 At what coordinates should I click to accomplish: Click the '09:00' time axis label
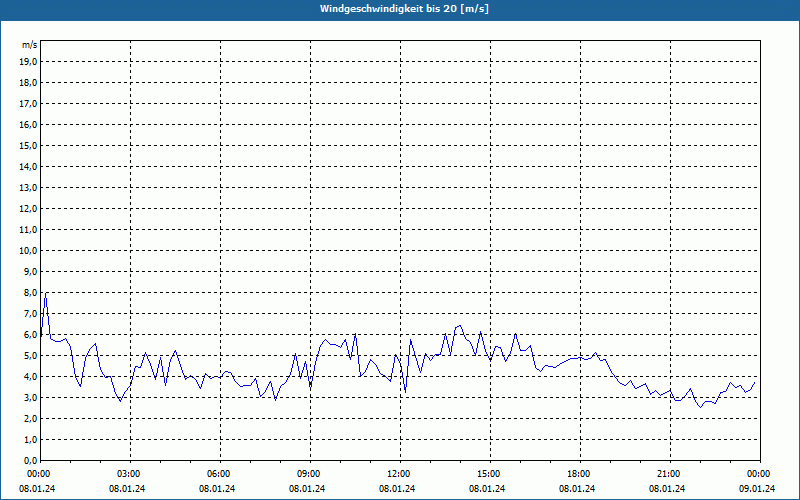pyautogui.click(x=310, y=474)
